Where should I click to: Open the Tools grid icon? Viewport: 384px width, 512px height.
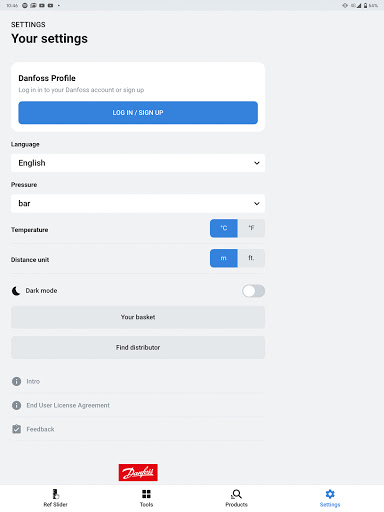[x=146, y=494]
